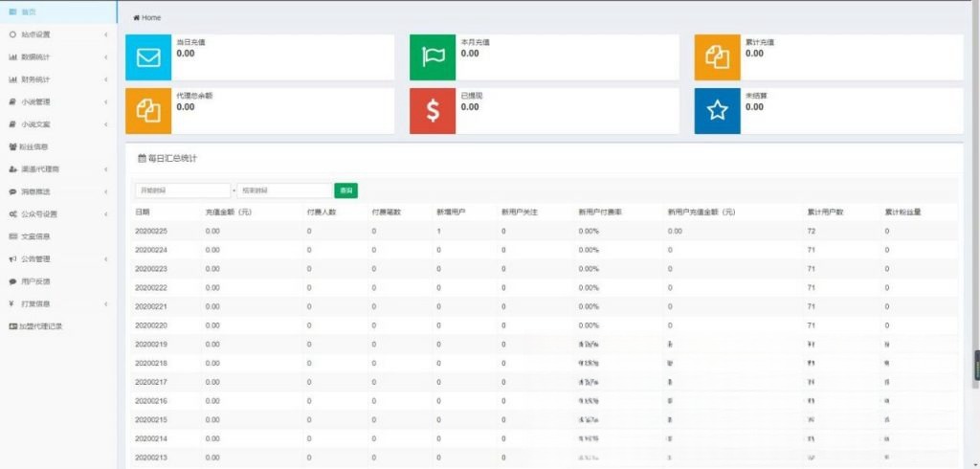
Task: Expand the 数据统计 sidebar section
Action: click(x=56, y=56)
